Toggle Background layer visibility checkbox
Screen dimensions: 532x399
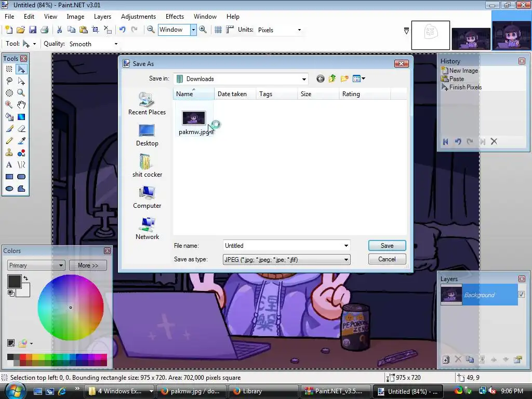[522, 295]
